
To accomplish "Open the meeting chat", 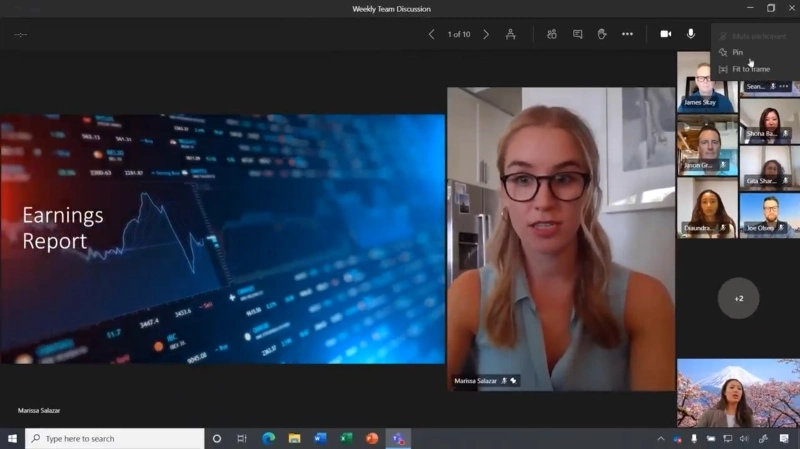I will tap(577, 34).
